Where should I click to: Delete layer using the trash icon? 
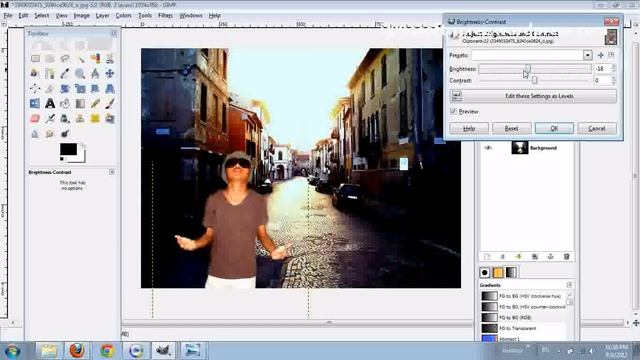(x=566, y=257)
